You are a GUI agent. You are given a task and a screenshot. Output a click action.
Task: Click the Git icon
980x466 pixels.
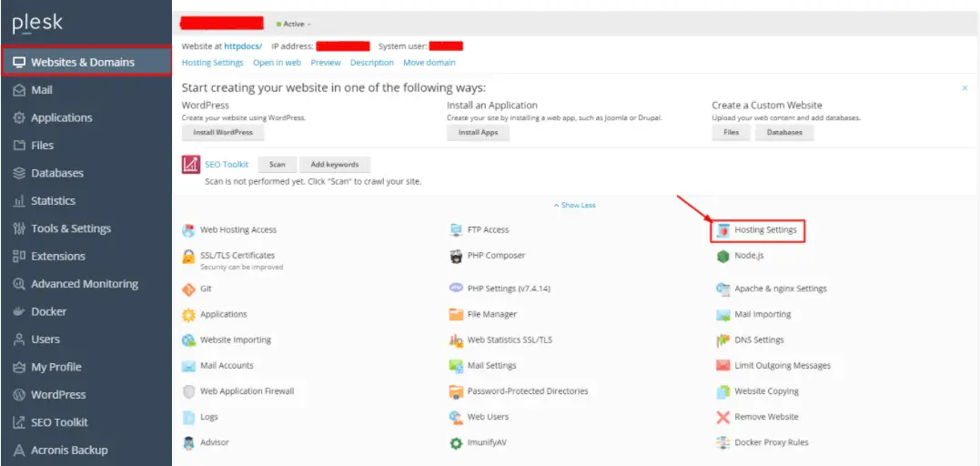[188, 289]
